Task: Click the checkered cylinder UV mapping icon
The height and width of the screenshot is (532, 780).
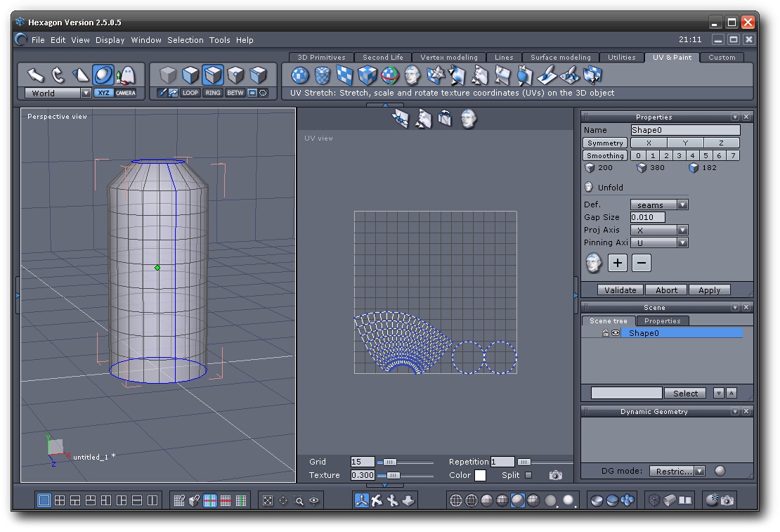Action: (x=323, y=74)
